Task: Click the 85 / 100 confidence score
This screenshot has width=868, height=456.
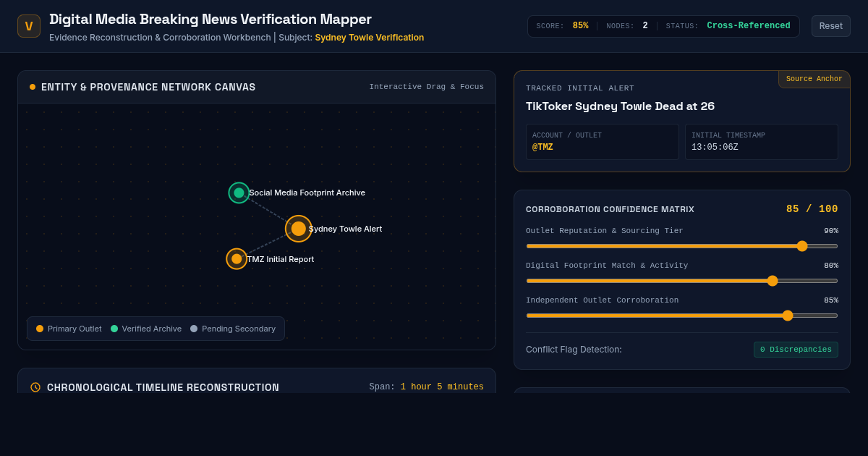Action: [812, 209]
